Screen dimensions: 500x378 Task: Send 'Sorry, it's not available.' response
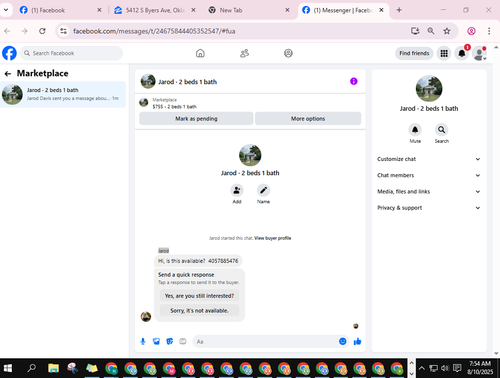tap(199, 311)
